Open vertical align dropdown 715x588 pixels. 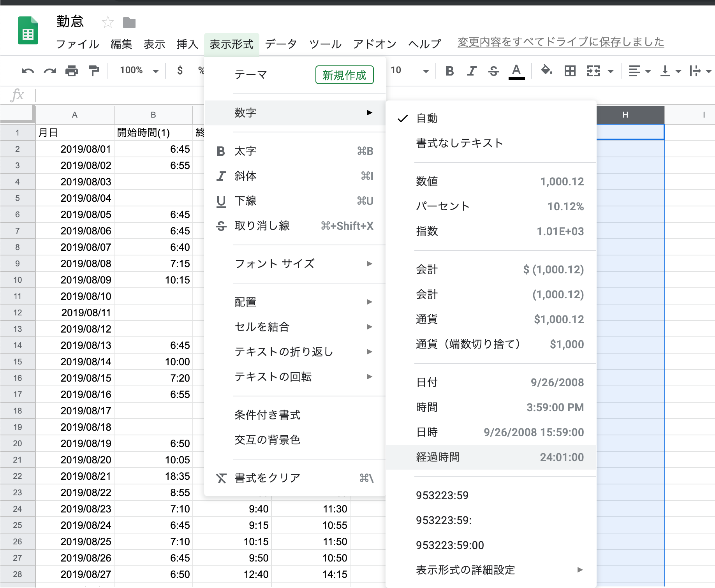(671, 71)
